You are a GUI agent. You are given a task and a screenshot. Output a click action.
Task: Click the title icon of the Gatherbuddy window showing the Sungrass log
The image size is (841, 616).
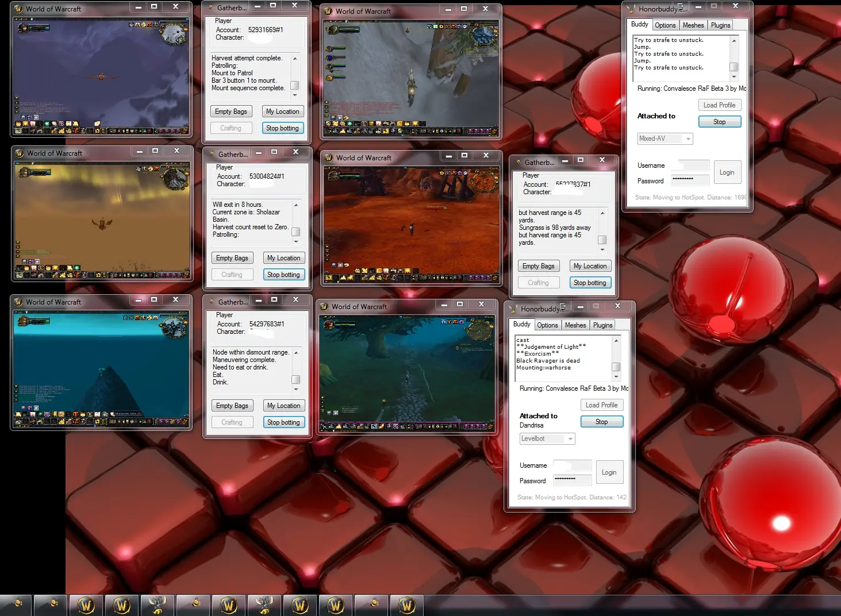(517, 162)
